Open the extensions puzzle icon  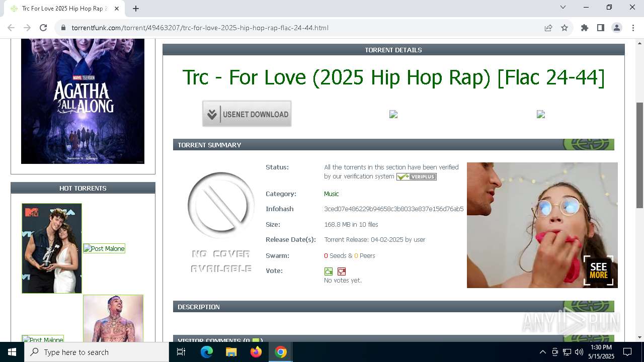click(585, 28)
